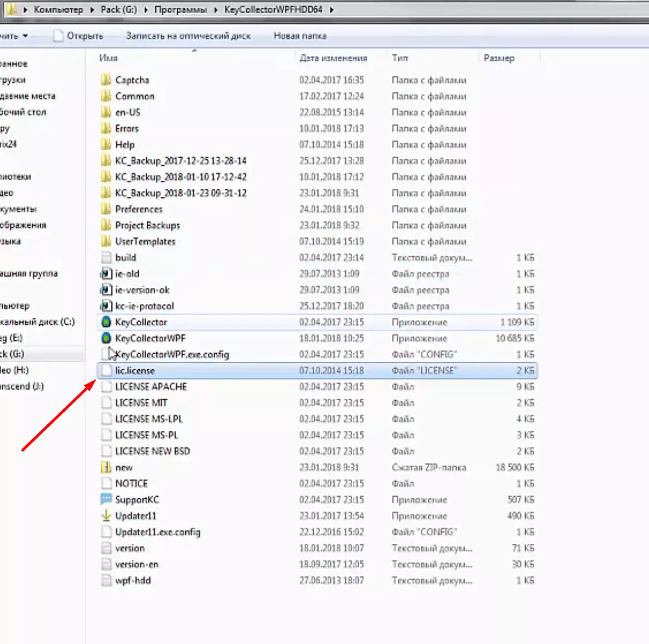The height and width of the screenshot is (644, 649).
Task: Click the new ZIP archive icon
Action: pos(106,468)
